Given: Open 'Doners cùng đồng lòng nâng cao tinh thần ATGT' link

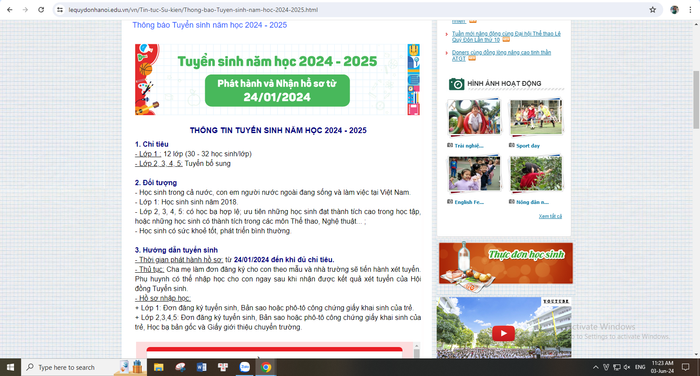Looking at the screenshot, I should (501, 55).
